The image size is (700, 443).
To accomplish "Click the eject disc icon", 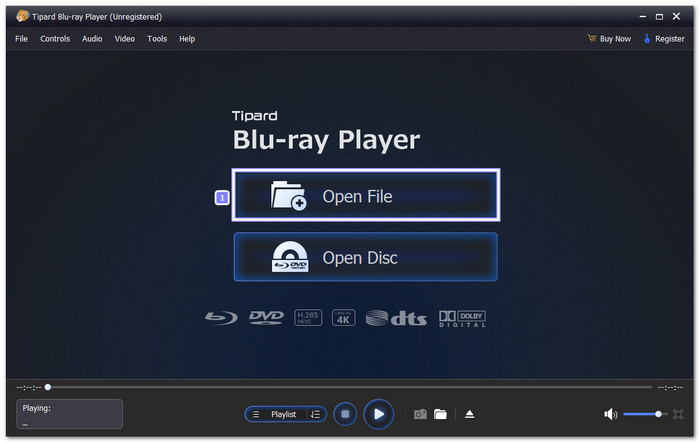I will click(x=470, y=414).
